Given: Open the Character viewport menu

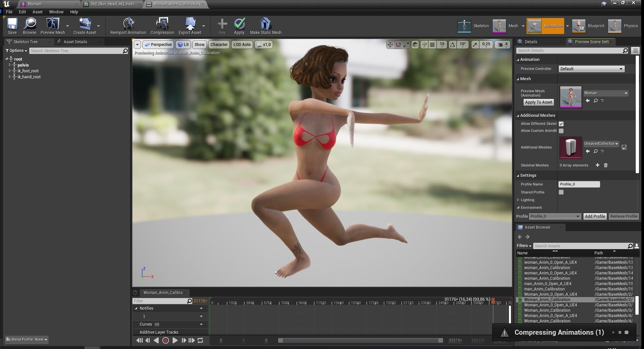Looking at the screenshot, I should pyautogui.click(x=219, y=45).
